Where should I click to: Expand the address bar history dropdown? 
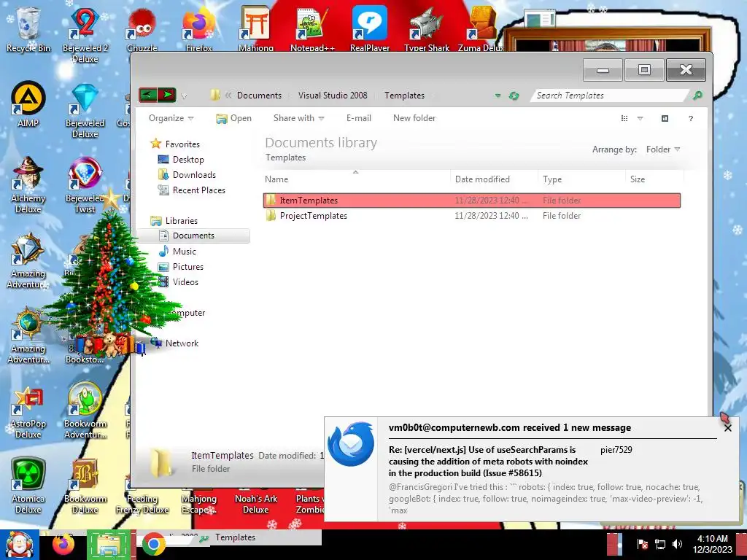tap(498, 96)
